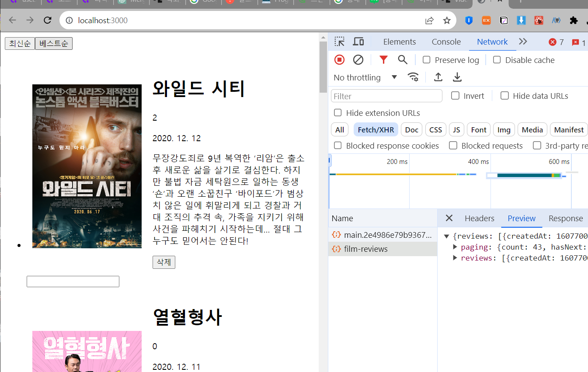588x372 pixels.
Task: Open the blue shield password manager extension
Action: coord(469,20)
